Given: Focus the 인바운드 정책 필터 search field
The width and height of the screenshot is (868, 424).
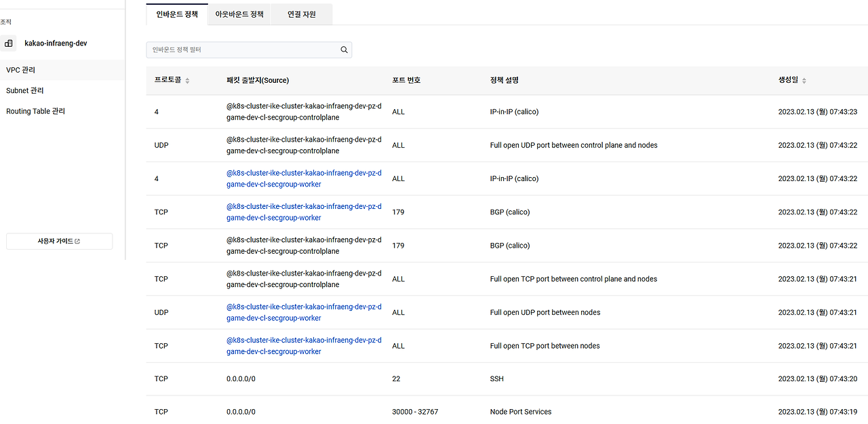Looking at the screenshot, I should click(x=249, y=50).
